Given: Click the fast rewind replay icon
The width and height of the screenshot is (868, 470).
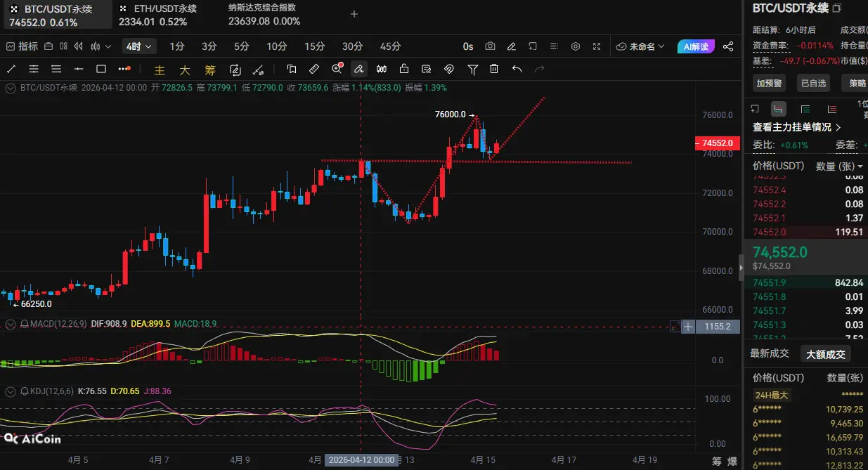Looking at the screenshot, I should [78, 46].
